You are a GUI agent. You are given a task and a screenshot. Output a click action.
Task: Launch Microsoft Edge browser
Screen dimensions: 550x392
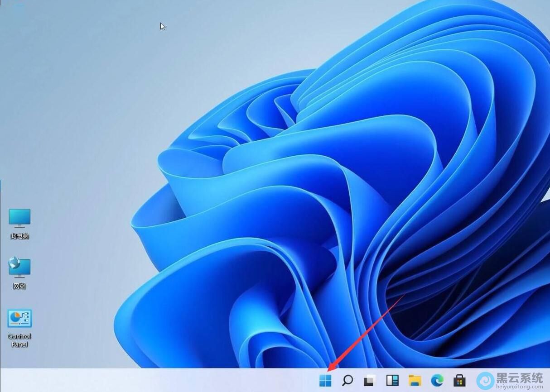click(x=437, y=381)
